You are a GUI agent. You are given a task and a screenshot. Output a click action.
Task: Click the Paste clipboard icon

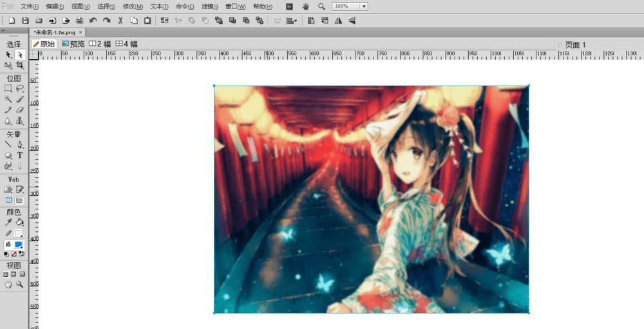point(147,21)
